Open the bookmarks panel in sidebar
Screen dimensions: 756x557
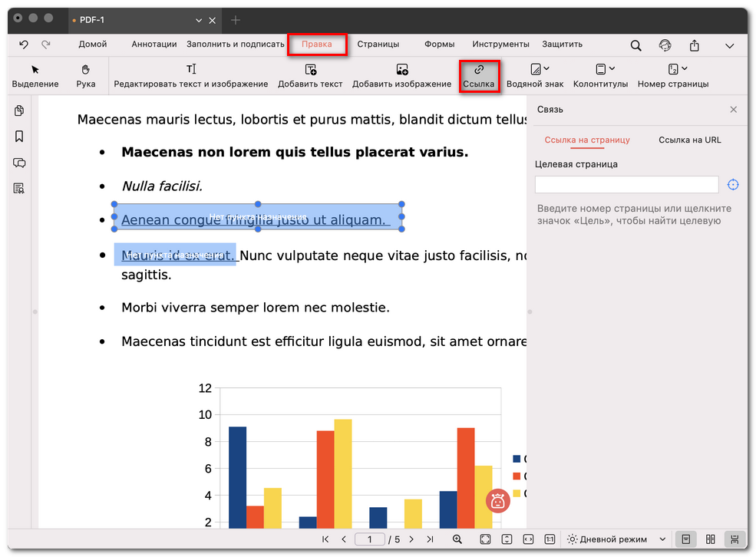pos(19,137)
